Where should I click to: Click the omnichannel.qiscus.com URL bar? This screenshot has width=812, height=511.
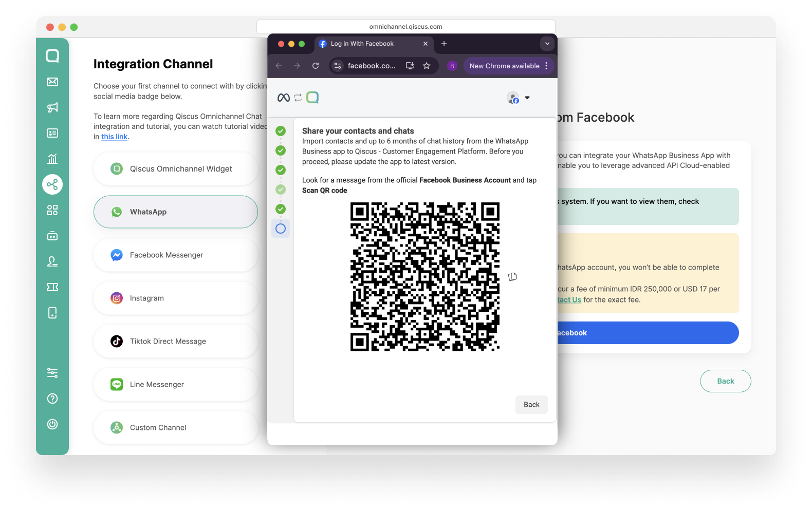(x=405, y=27)
